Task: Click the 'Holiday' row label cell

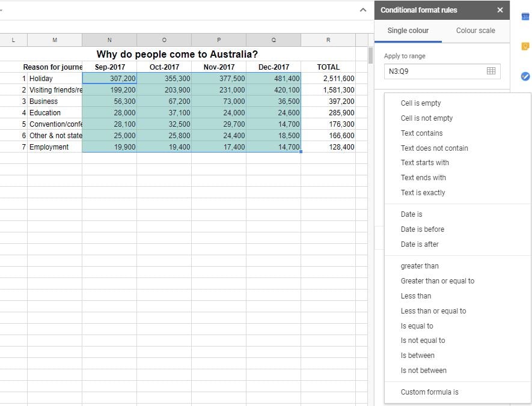Action: tap(55, 79)
